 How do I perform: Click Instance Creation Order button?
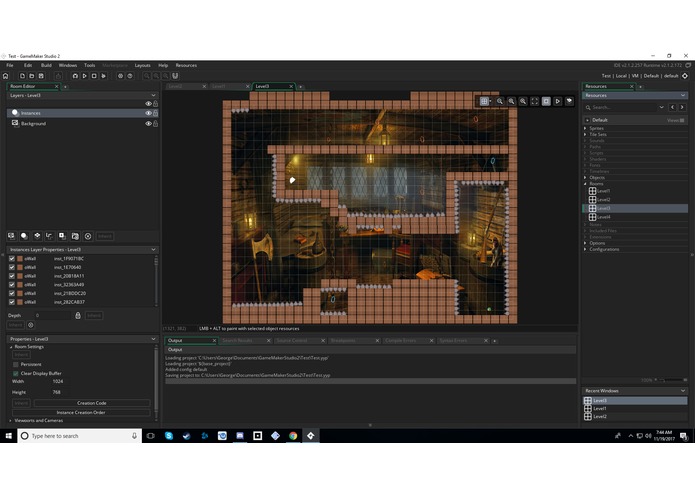(81, 412)
